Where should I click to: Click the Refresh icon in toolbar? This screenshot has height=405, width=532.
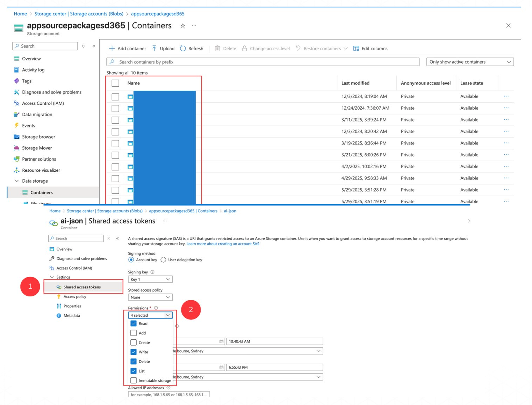(183, 49)
